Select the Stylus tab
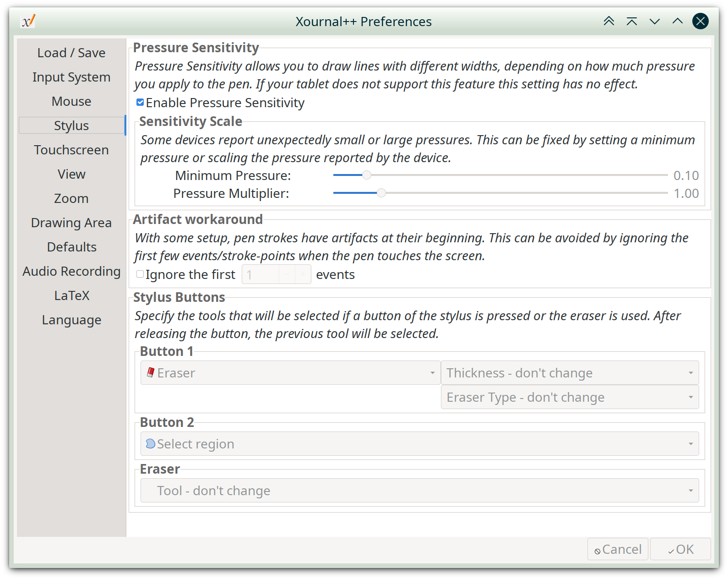This screenshot has width=728, height=579. pos(71,126)
